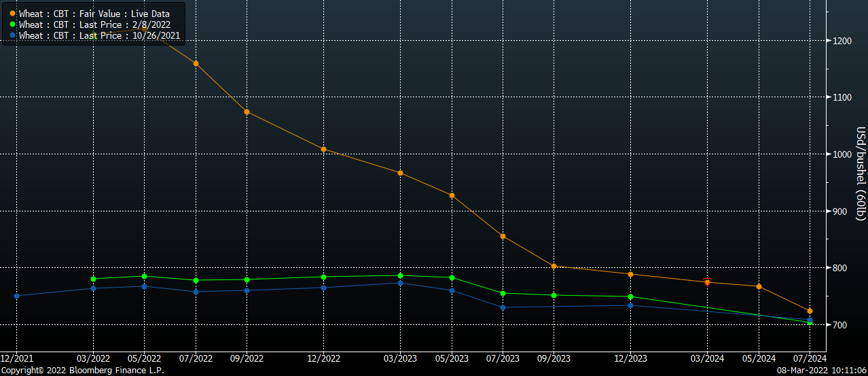Image resolution: width=868 pixels, height=376 pixels.
Task: Click the orange Fair Value legend dot
Action: coord(12,14)
